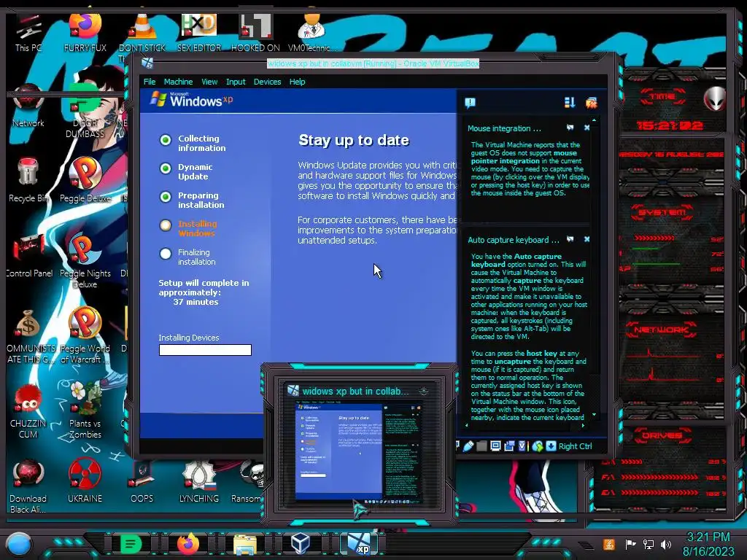Click the Installing Devices progress bar
Viewport: 747px width, 560px height.
(x=205, y=350)
